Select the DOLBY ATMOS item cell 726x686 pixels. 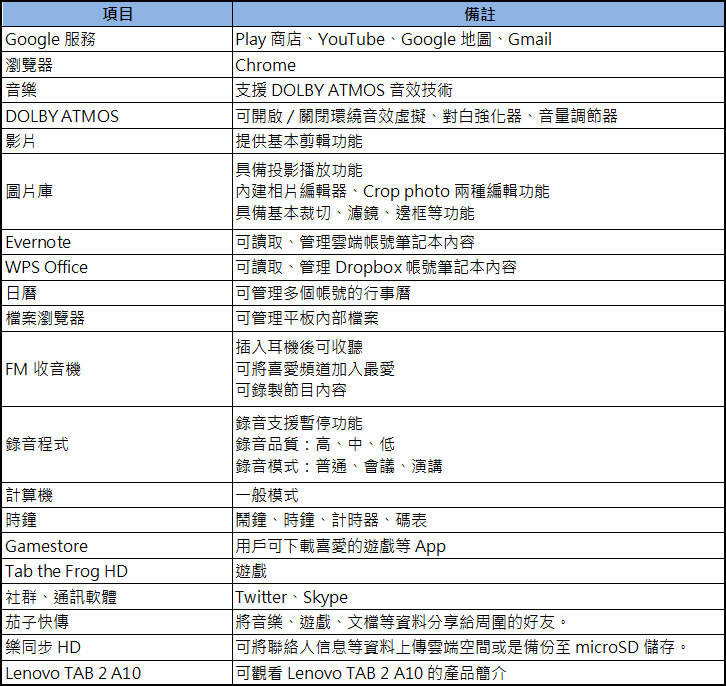pos(117,116)
